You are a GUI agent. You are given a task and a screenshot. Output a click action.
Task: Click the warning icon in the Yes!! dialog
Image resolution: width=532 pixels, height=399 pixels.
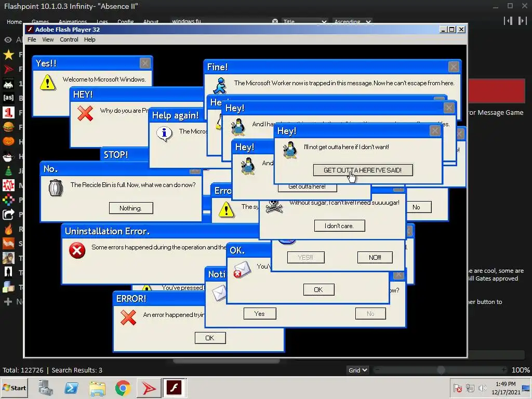(47, 82)
